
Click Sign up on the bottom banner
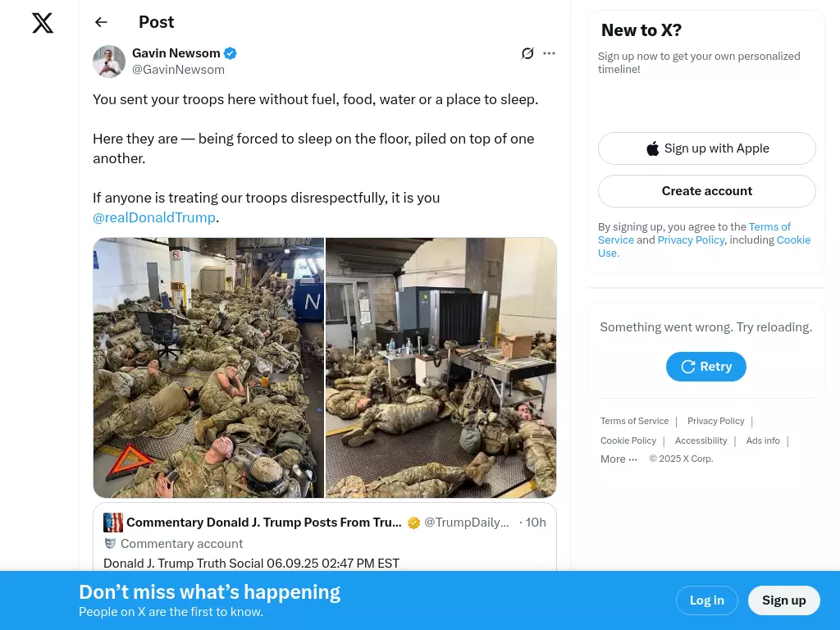(783, 600)
